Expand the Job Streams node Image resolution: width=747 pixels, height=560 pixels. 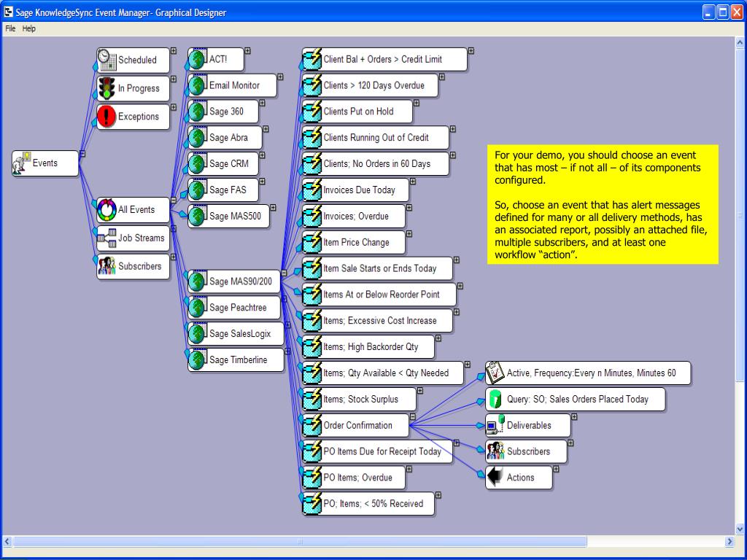174,229
